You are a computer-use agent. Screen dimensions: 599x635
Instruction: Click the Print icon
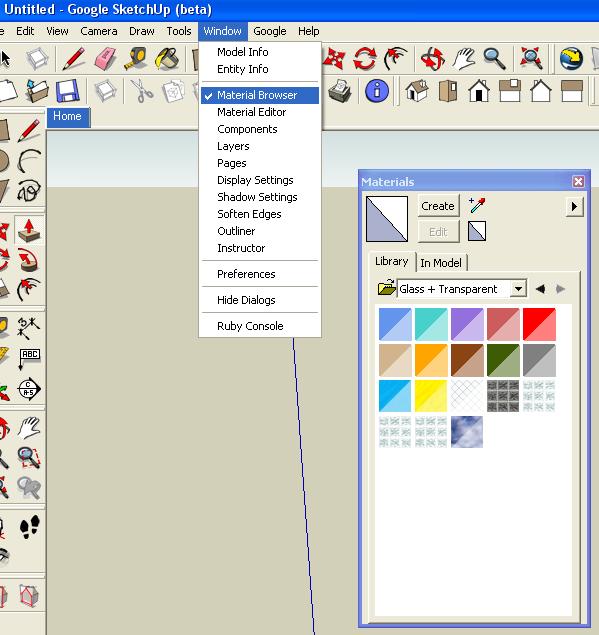coord(339,91)
